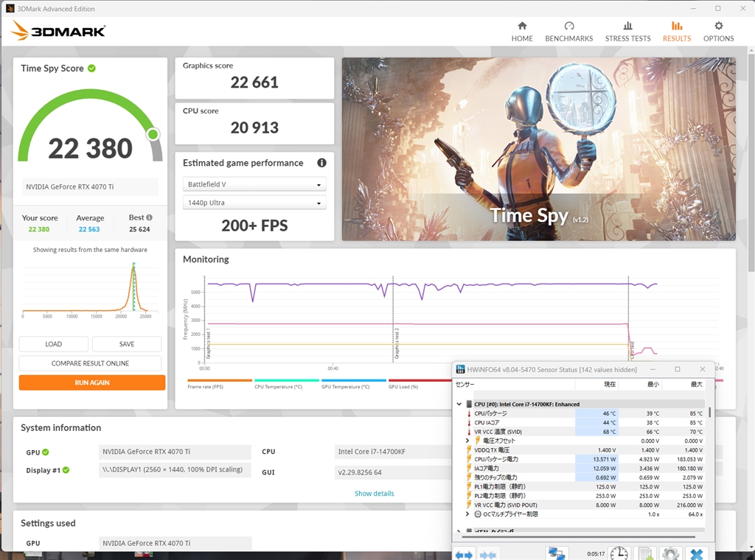The image size is (755, 560).
Task: Maximize the HWiNFO64 Sensor Status window
Action: click(678, 369)
